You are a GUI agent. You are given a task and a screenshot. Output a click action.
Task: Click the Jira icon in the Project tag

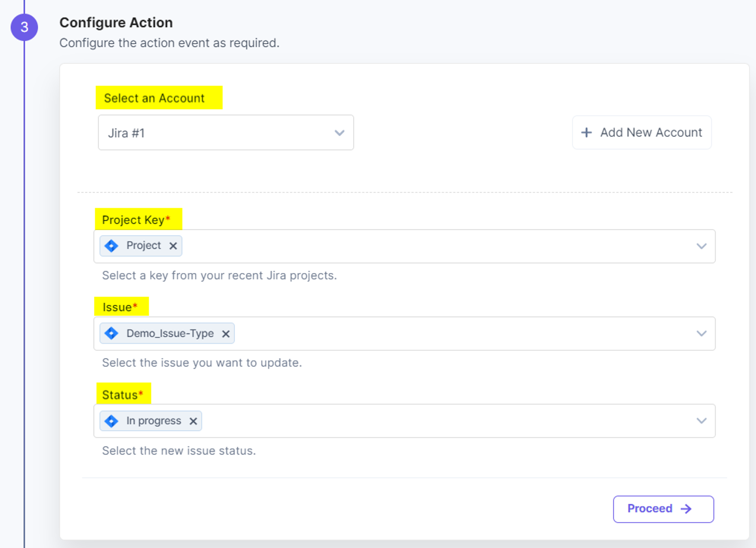coord(111,246)
